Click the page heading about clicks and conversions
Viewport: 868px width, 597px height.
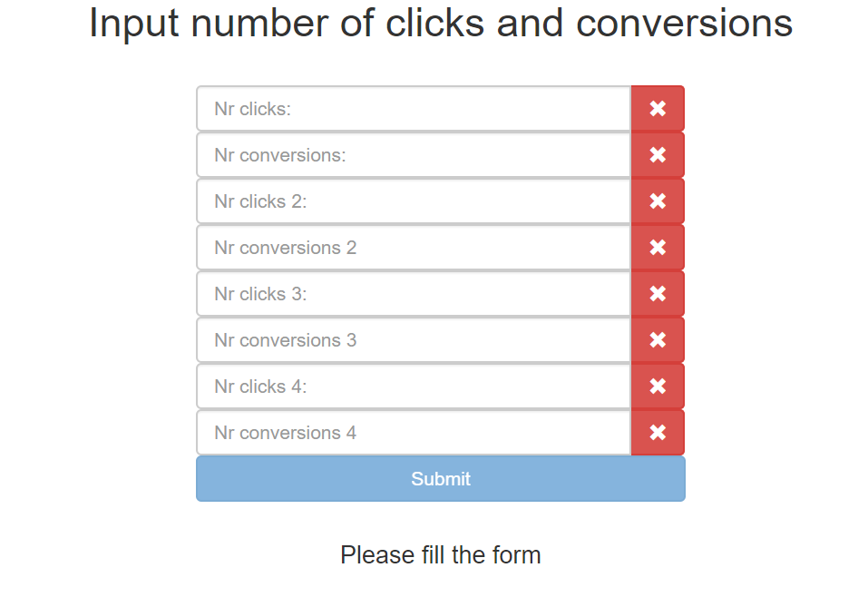[x=441, y=24]
